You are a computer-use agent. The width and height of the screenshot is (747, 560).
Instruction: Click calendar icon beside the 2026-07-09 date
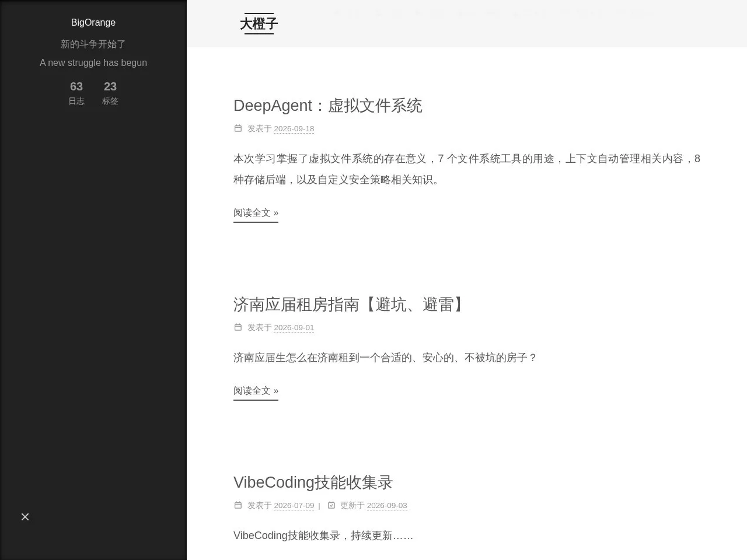(x=238, y=505)
